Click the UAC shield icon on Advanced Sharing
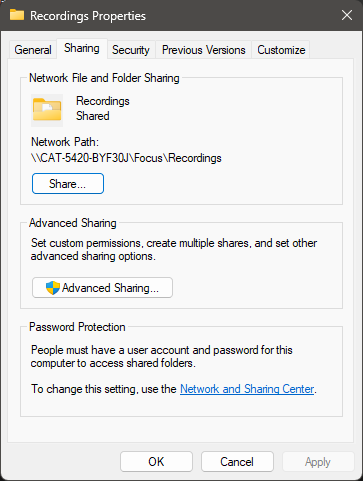 [x=53, y=288]
